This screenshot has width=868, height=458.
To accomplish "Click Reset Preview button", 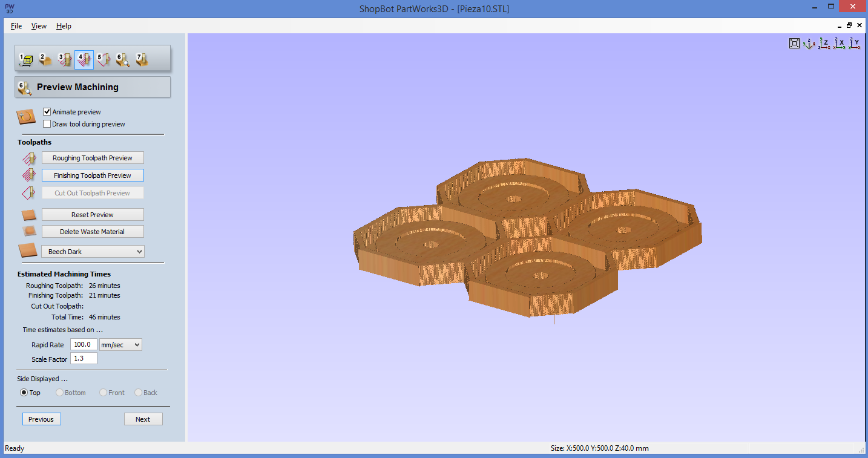I will coord(93,215).
